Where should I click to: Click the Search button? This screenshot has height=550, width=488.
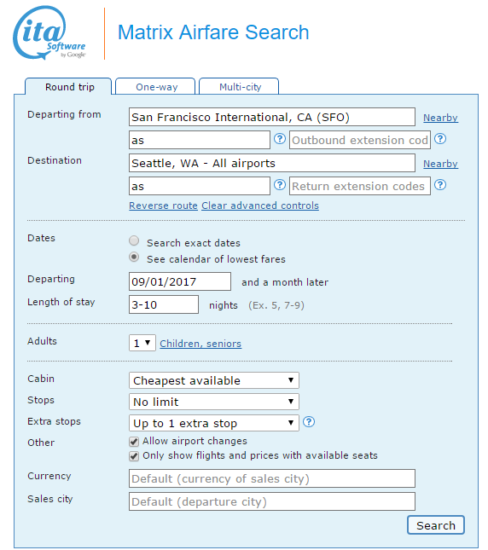[436, 525]
